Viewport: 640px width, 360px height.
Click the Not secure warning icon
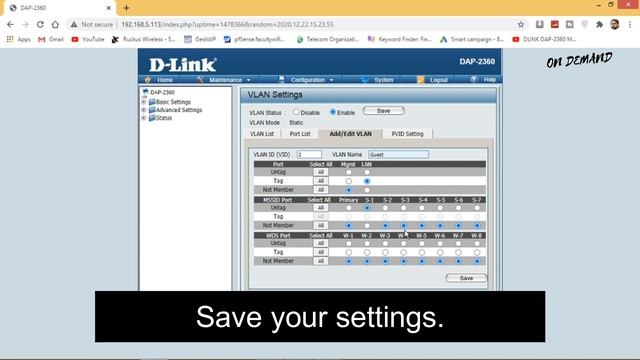(74, 24)
